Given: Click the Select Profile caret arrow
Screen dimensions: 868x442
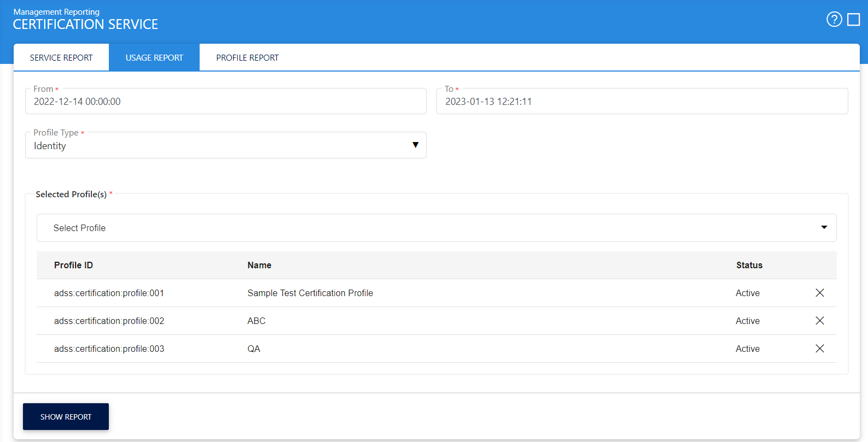Looking at the screenshot, I should 824,228.
